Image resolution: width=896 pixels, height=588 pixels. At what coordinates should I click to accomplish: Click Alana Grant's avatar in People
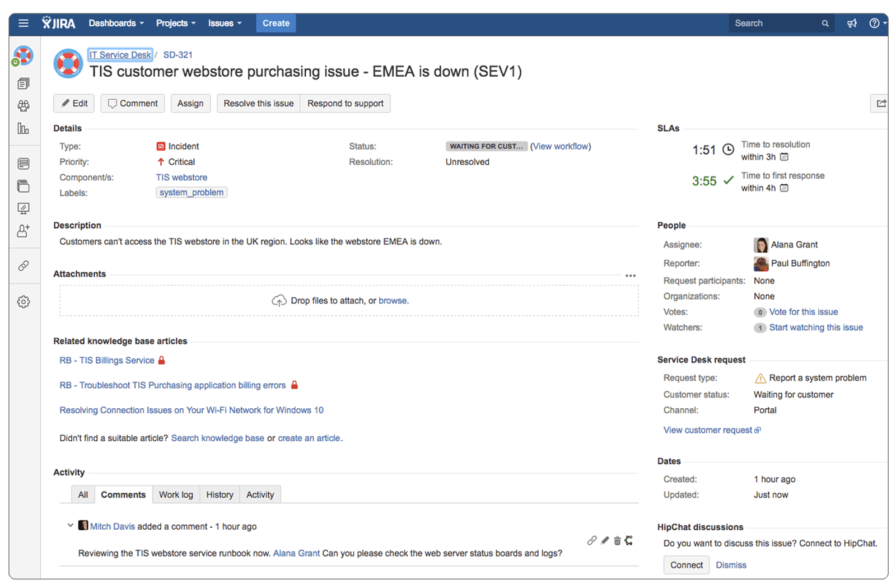pyautogui.click(x=760, y=245)
